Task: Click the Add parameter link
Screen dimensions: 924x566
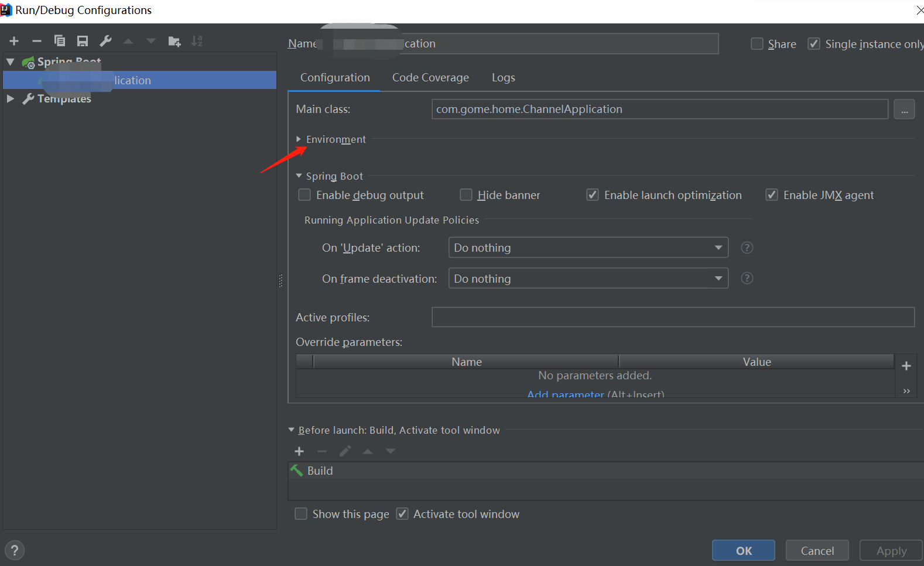Action: pos(566,394)
